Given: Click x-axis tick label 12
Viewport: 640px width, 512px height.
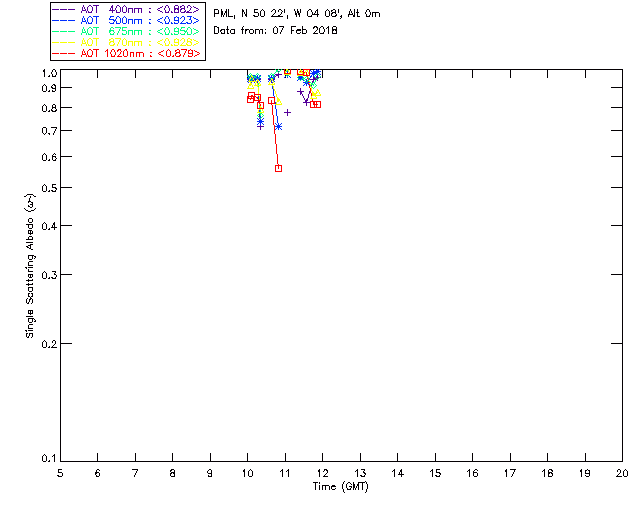Looking at the screenshot, I should click(x=322, y=473).
